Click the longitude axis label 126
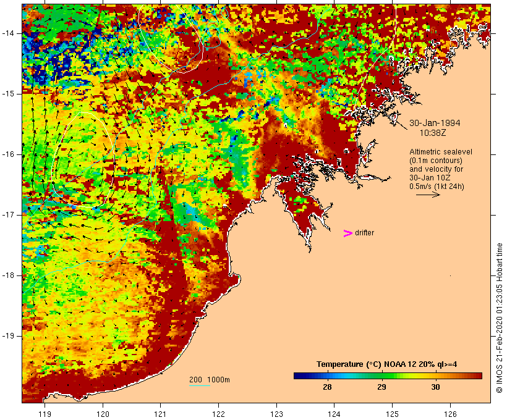This screenshot has height=420, width=507. tap(450, 414)
